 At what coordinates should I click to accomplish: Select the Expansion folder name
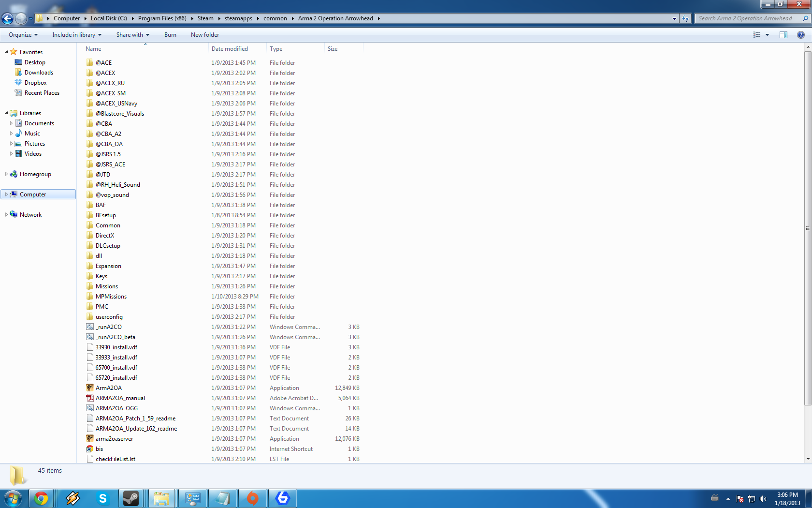(108, 266)
